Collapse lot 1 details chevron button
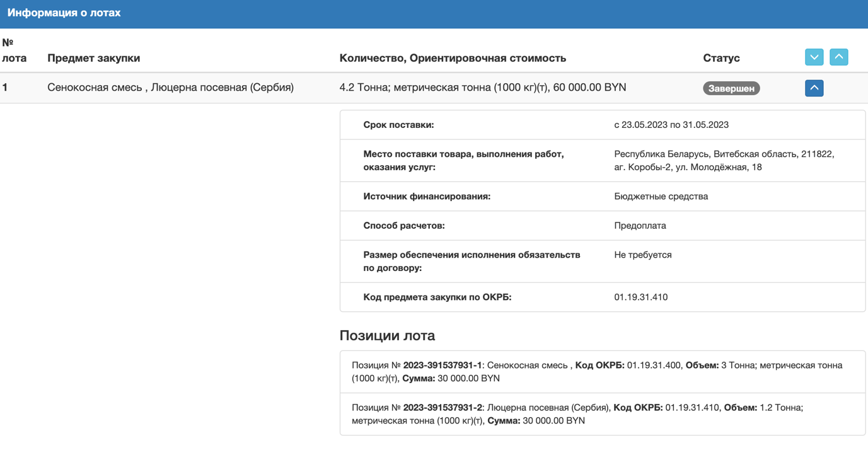The width and height of the screenshot is (868, 455). pyautogui.click(x=814, y=88)
